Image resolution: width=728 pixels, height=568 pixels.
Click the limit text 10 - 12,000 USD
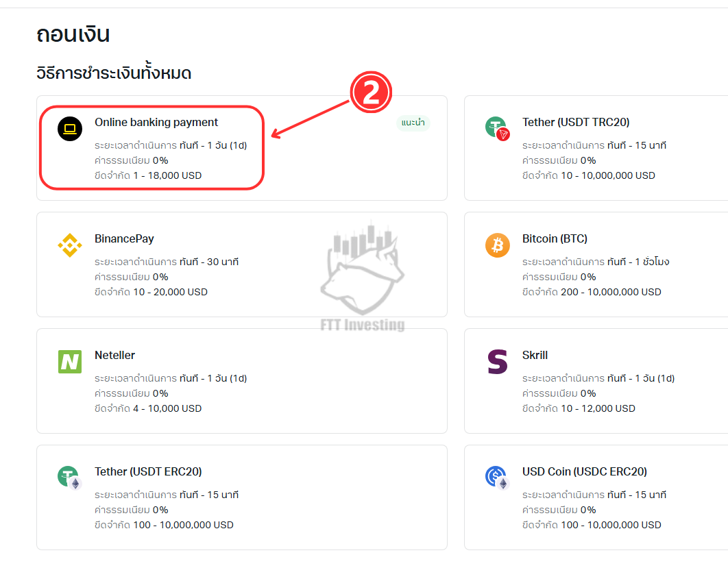(598, 408)
